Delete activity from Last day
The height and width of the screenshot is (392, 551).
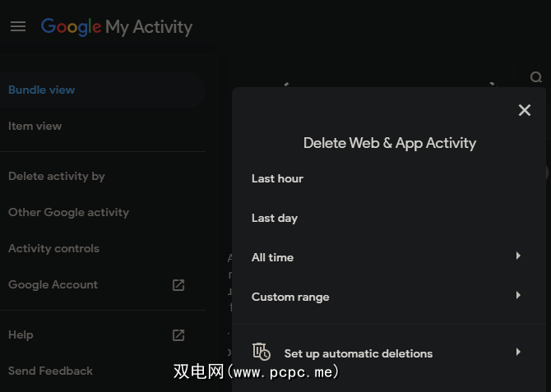(275, 219)
